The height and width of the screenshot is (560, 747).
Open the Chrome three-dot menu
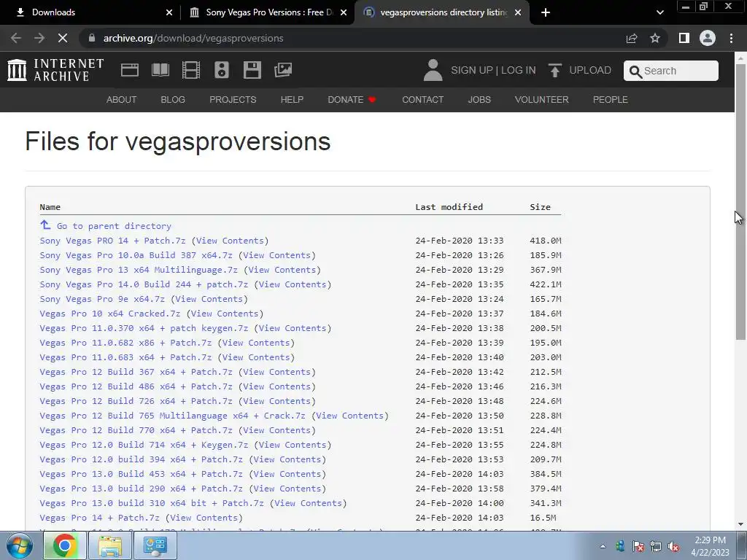pyautogui.click(x=731, y=38)
